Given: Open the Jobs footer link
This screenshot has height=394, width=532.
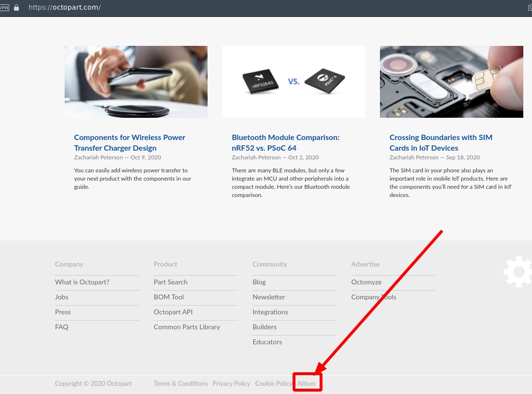Looking at the screenshot, I should pyautogui.click(x=61, y=297).
